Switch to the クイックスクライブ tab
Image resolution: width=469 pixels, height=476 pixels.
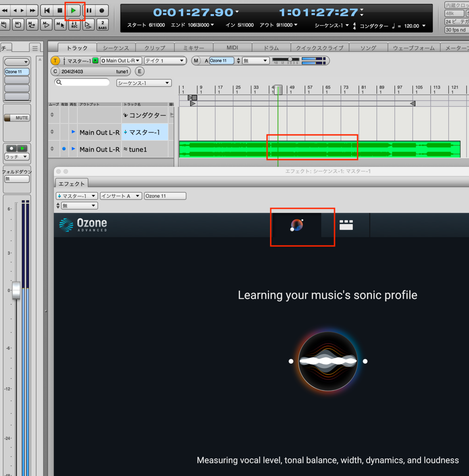[320, 48]
